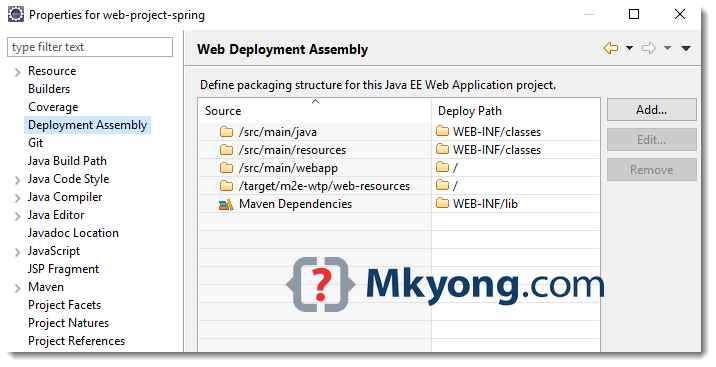Close the Properties dialog

680,14
